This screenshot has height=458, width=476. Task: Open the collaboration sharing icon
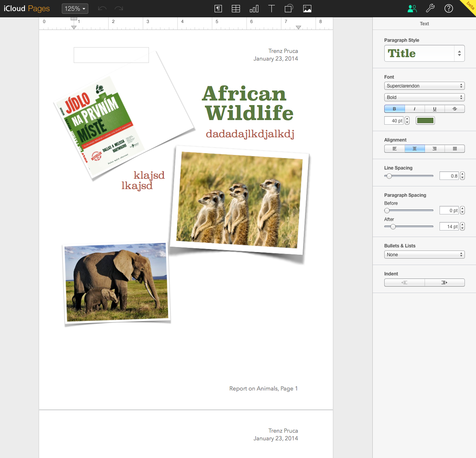click(412, 8)
